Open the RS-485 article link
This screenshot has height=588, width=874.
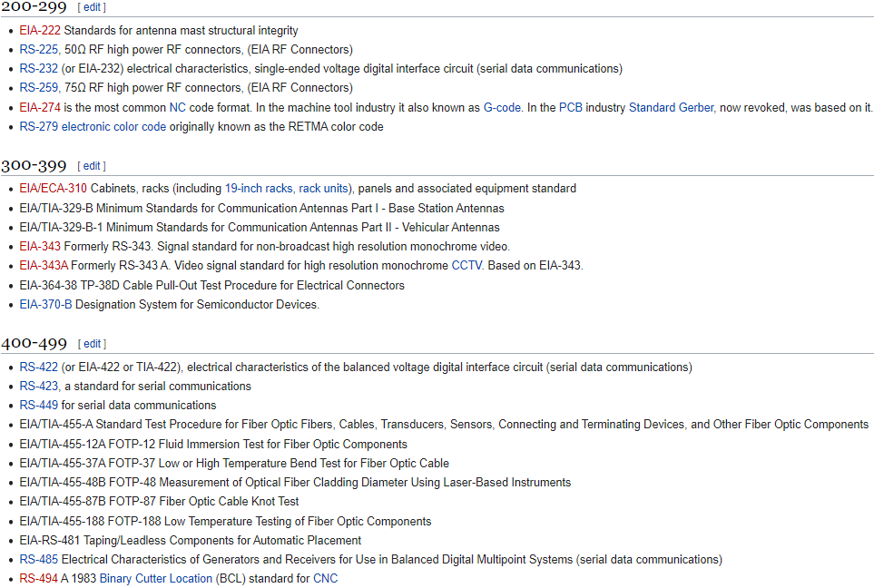point(39,560)
